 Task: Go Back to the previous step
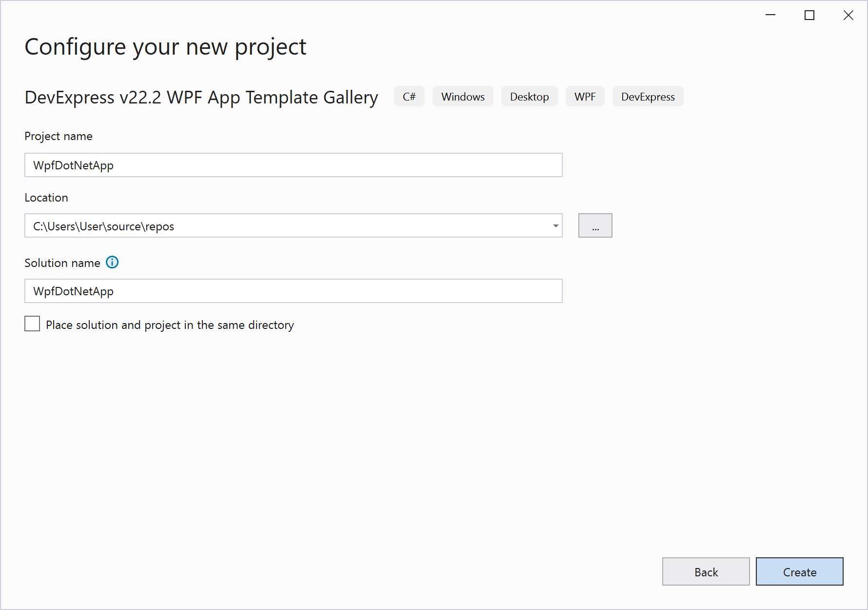pos(706,572)
